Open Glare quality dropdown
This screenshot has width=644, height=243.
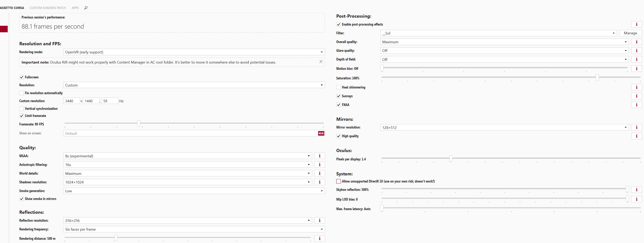504,51
